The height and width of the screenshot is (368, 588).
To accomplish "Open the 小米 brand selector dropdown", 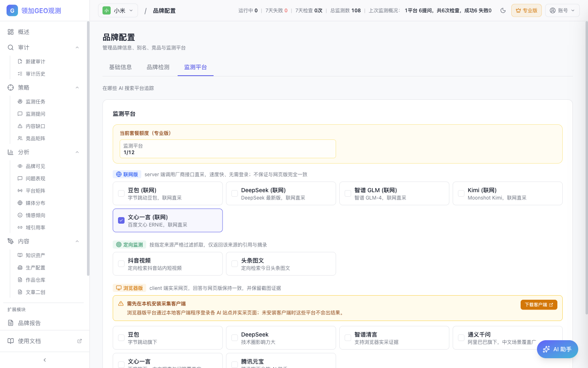I will pos(118,11).
